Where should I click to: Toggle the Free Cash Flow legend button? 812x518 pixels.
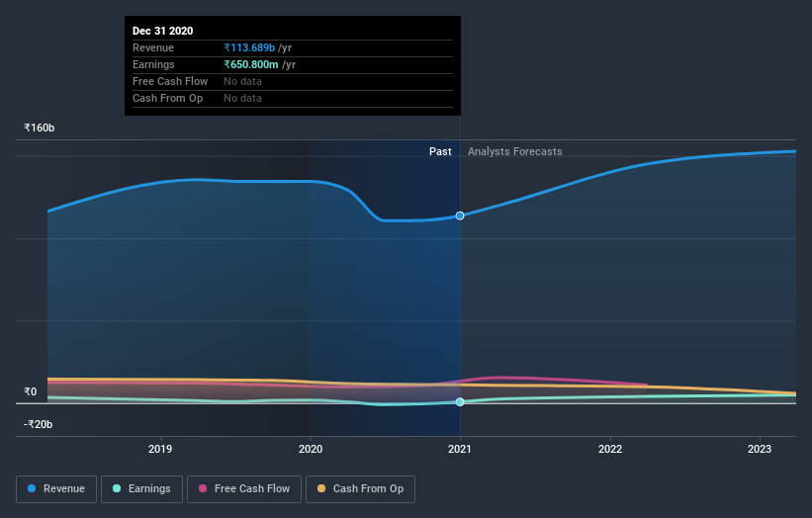244,489
